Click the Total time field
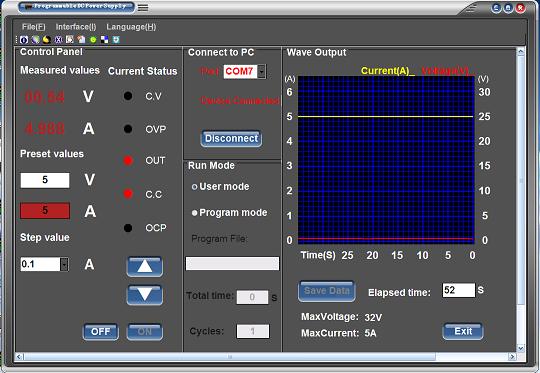 point(252,297)
